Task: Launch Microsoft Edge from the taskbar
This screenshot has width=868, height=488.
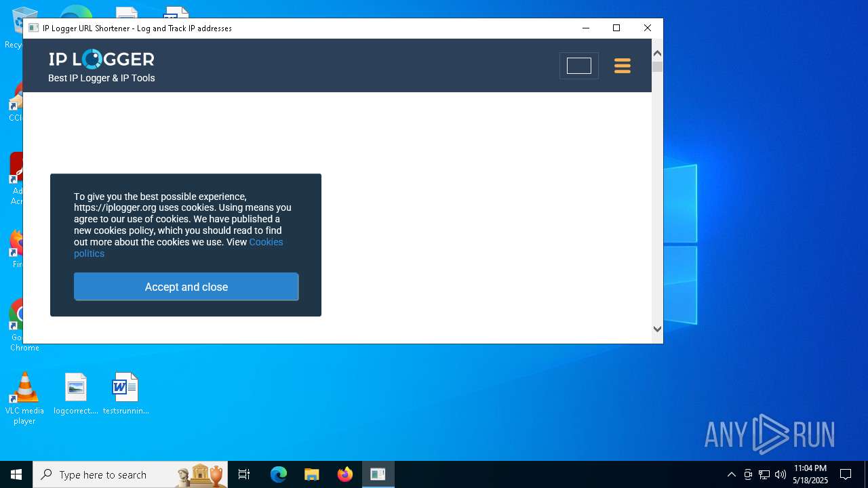Action: 279,474
